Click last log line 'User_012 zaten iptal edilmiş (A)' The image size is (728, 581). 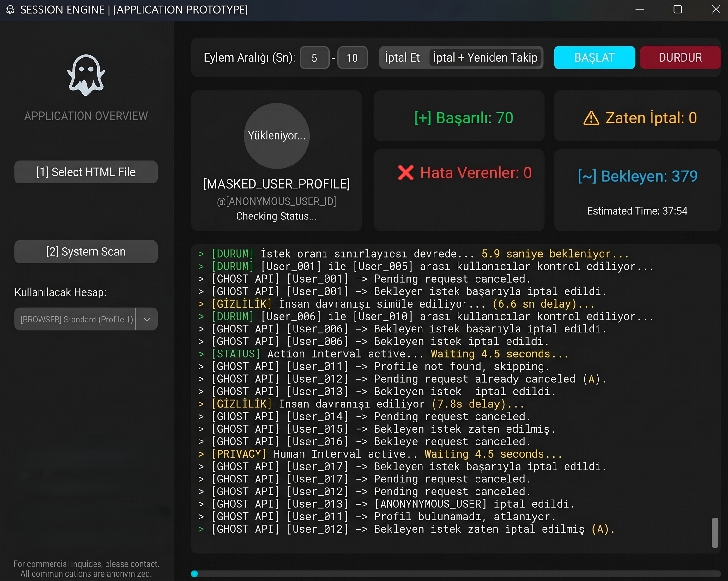pyautogui.click(x=407, y=529)
